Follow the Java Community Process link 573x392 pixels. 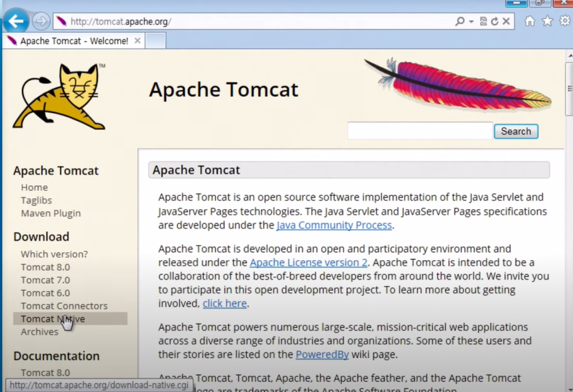334,225
